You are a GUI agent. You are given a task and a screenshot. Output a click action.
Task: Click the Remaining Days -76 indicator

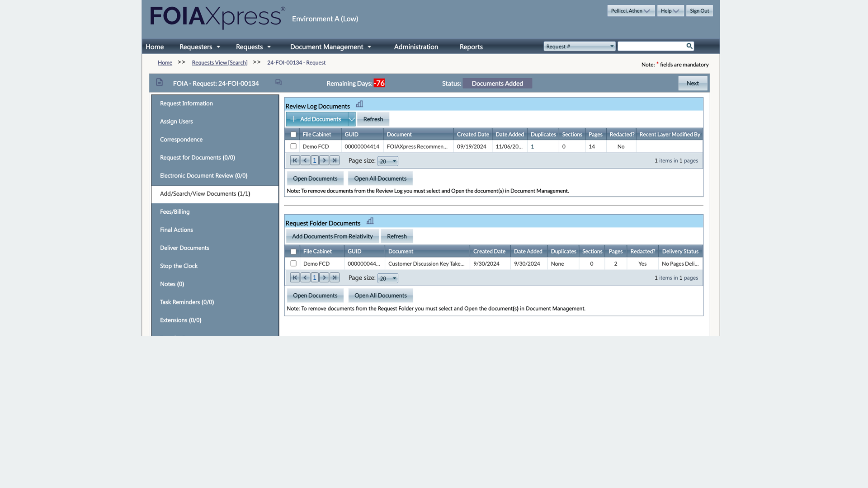379,83
